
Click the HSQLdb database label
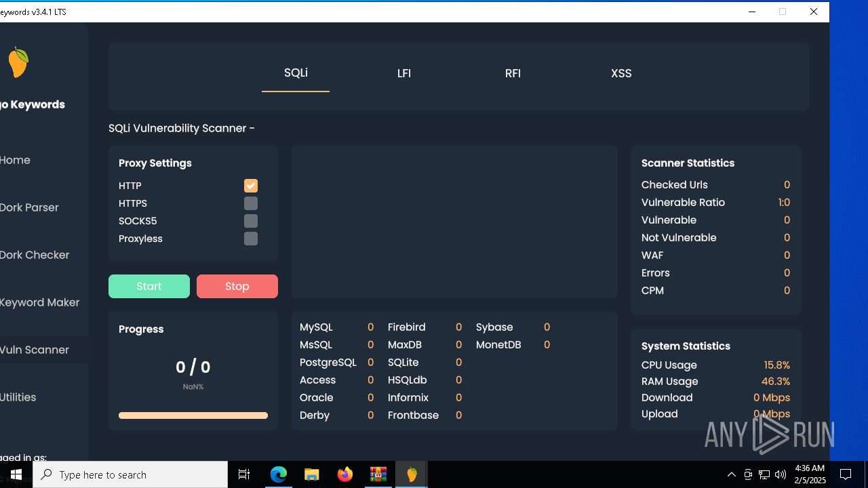(408, 380)
